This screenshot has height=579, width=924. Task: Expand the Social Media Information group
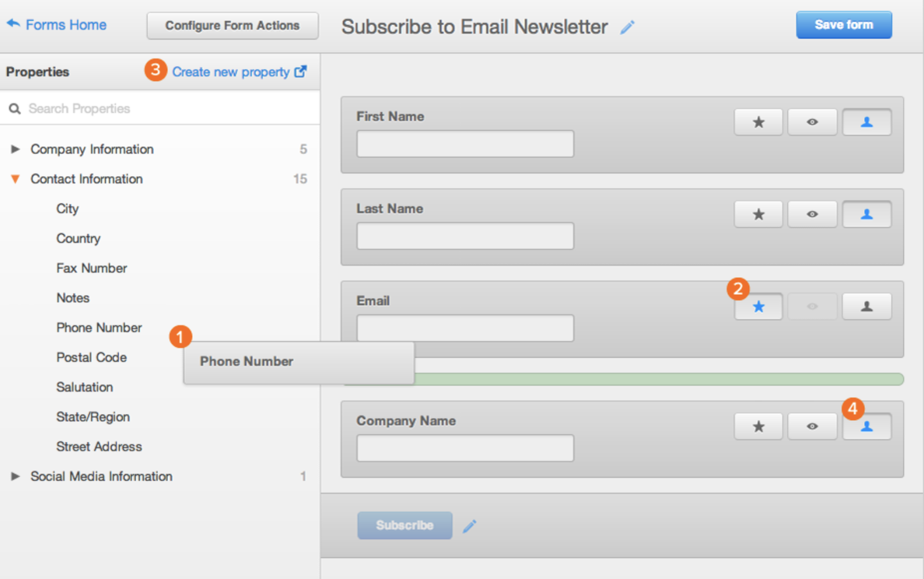pyautogui.click(x=14, y=476)
